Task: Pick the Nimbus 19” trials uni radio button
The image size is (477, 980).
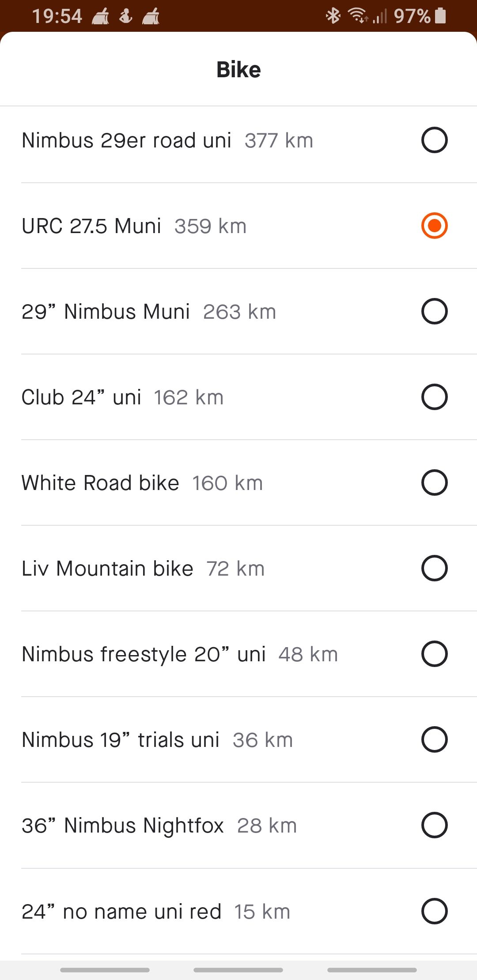Action: (435, 739)
